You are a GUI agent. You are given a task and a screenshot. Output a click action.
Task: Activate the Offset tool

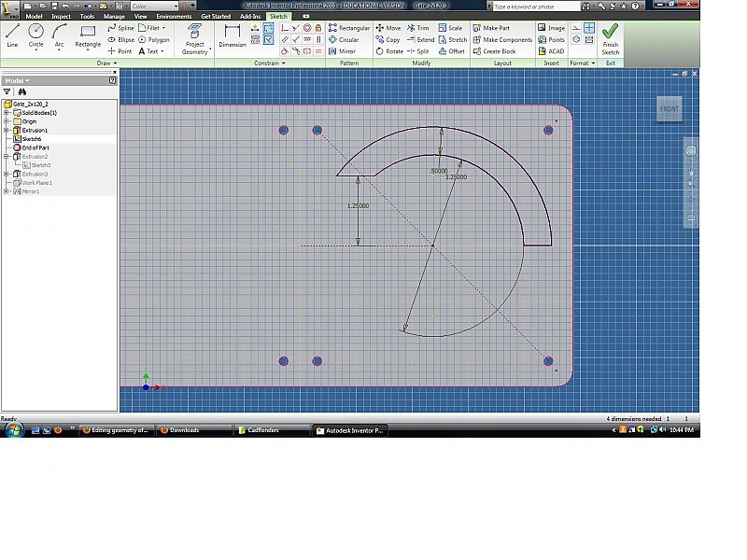(452, 51)
